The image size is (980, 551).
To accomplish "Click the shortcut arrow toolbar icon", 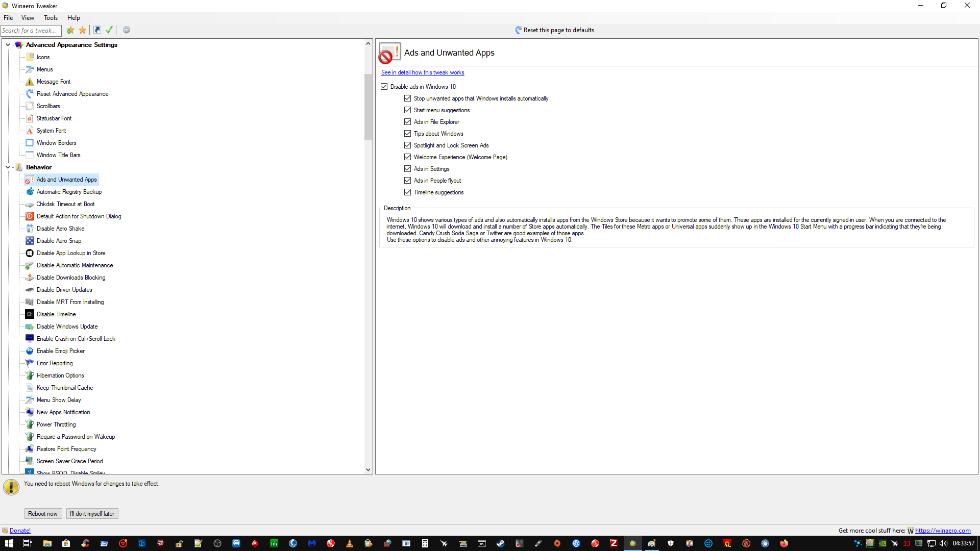I will [x=97, y=30].
